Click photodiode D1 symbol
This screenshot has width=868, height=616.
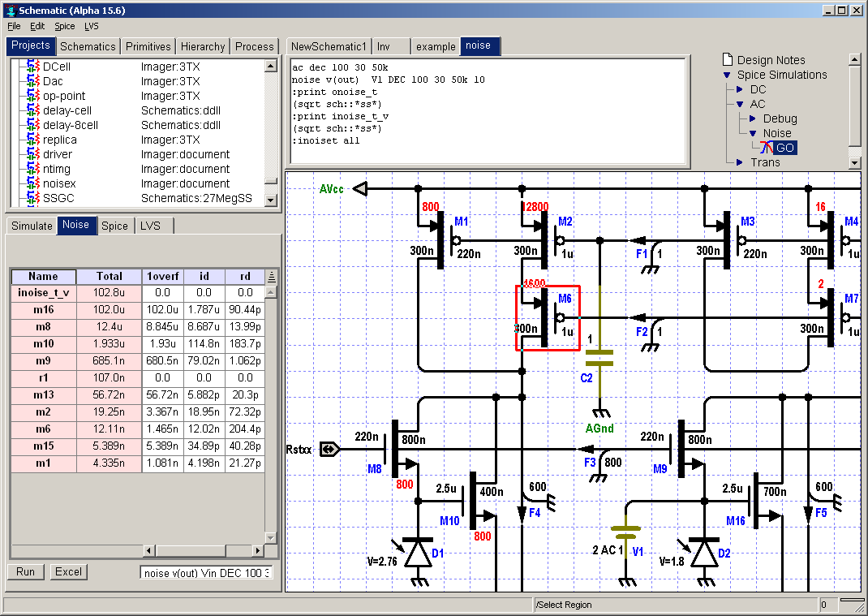[419, 554]
